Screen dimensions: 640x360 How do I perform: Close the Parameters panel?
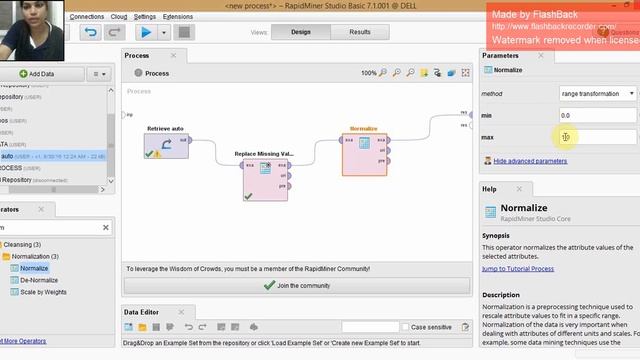[x=541, y=55]
